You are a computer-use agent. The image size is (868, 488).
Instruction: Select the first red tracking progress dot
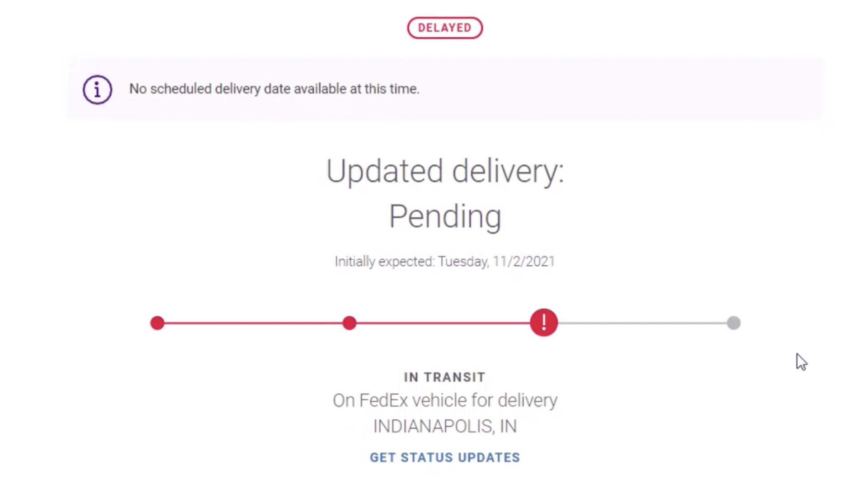(x=157, y=323)
